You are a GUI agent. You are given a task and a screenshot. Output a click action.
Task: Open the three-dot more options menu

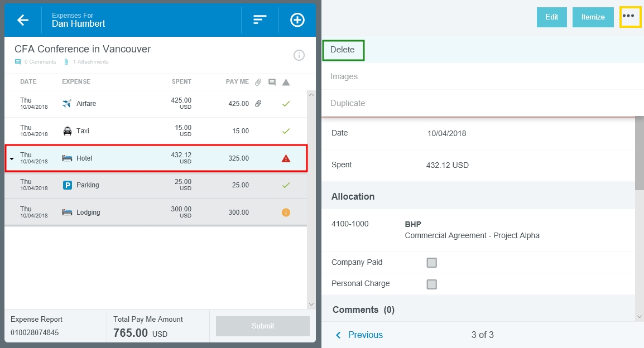(x=628, y=17)
